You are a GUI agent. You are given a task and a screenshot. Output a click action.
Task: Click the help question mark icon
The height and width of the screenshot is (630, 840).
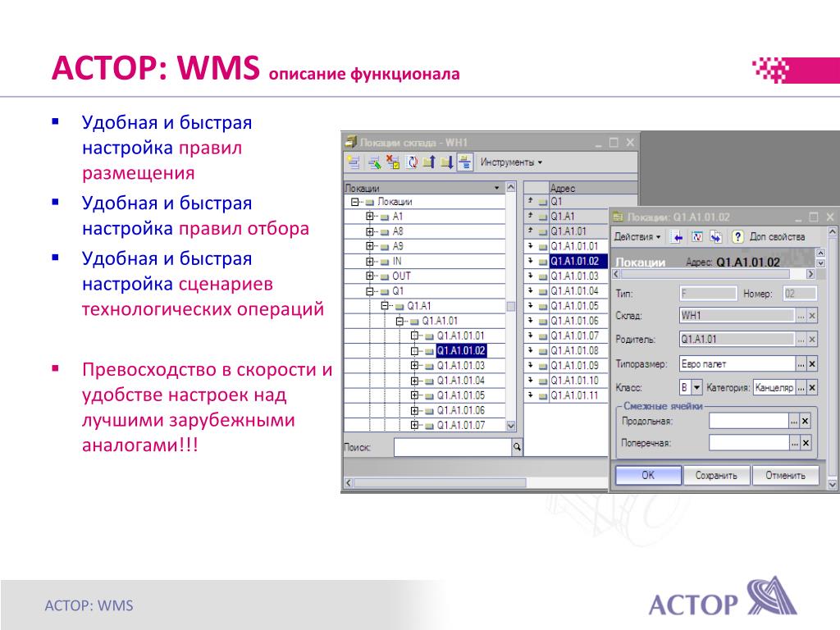737,236
